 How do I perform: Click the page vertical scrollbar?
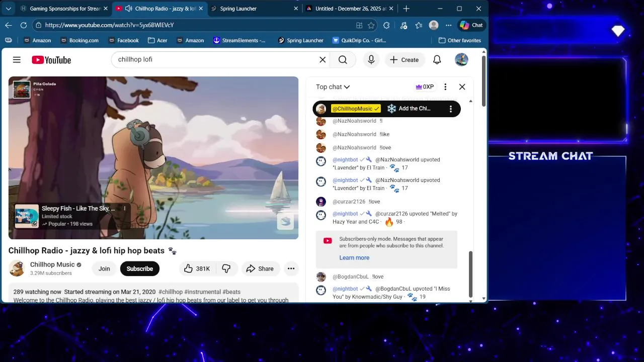tap(484, 80)
